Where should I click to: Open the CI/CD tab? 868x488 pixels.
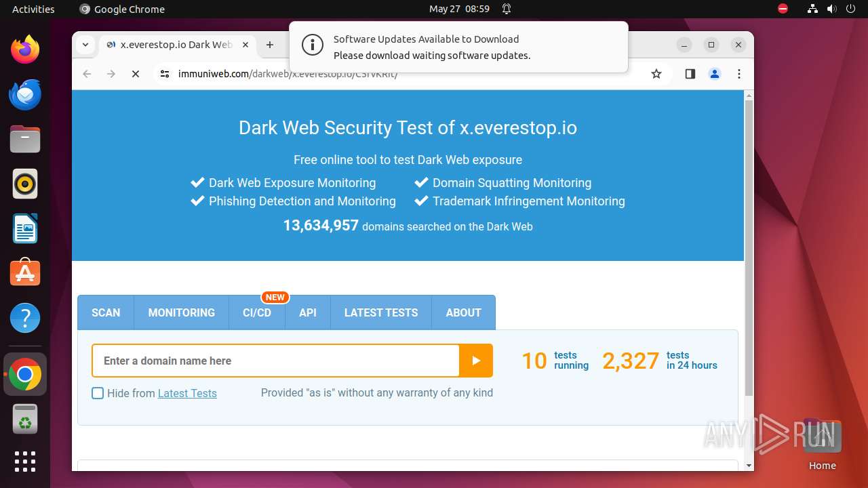click(x=257, y=312)
